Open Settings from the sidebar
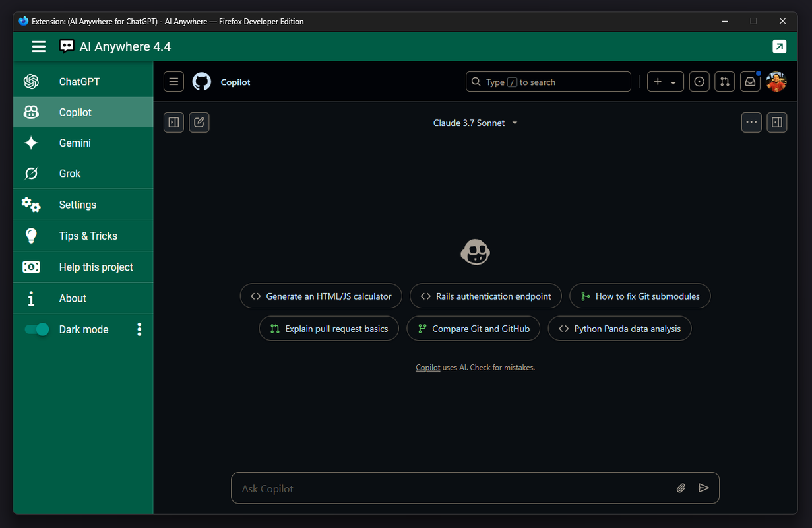The height and width of the screenshot is (528, 812). coord(83,205)
